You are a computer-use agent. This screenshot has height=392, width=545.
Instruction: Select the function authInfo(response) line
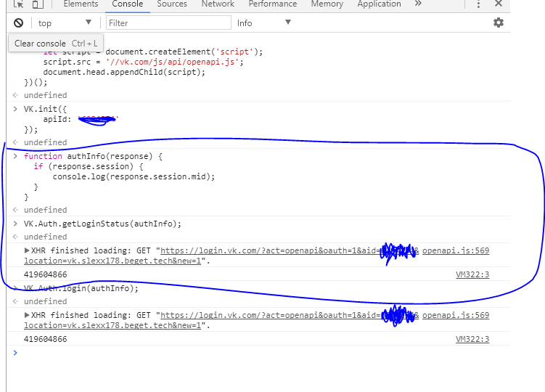[93, 156]
